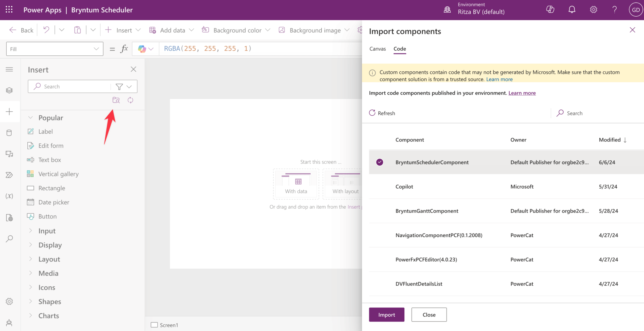Click Back to leave the editor

point(21,30)
